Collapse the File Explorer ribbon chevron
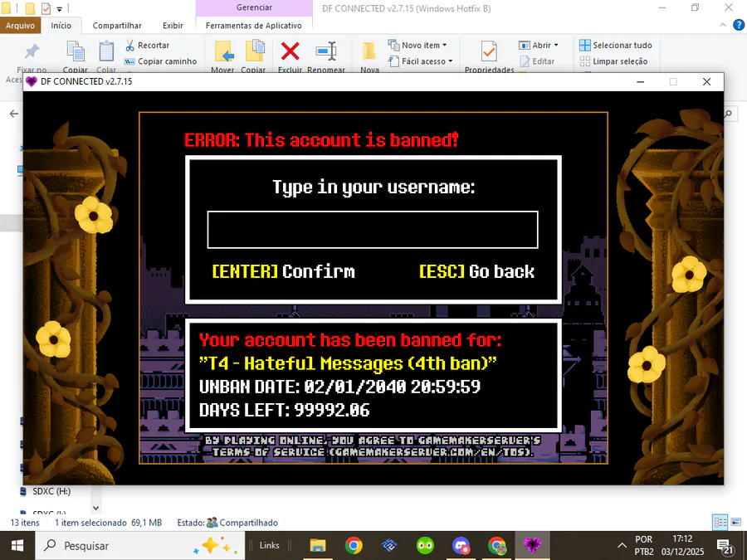Image resolution: width=747 pixels, height=560 pixels. point(723,25)
